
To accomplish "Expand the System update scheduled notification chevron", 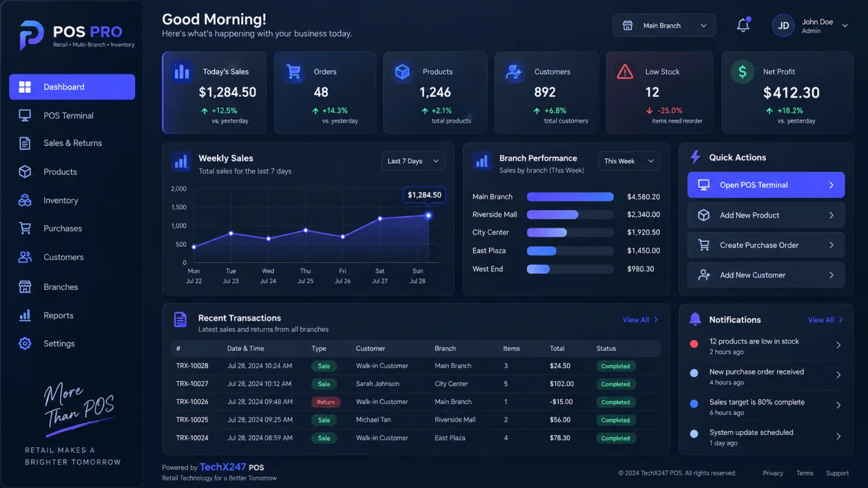I will click(x=839, y=436).
